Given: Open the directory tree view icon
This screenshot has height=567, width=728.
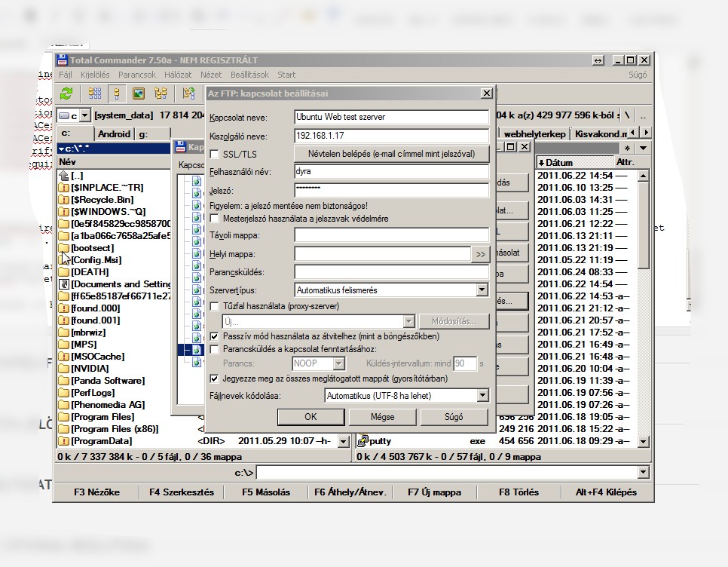Looking at the screenshot, I should pyautogui.click(x=161, y=93).
